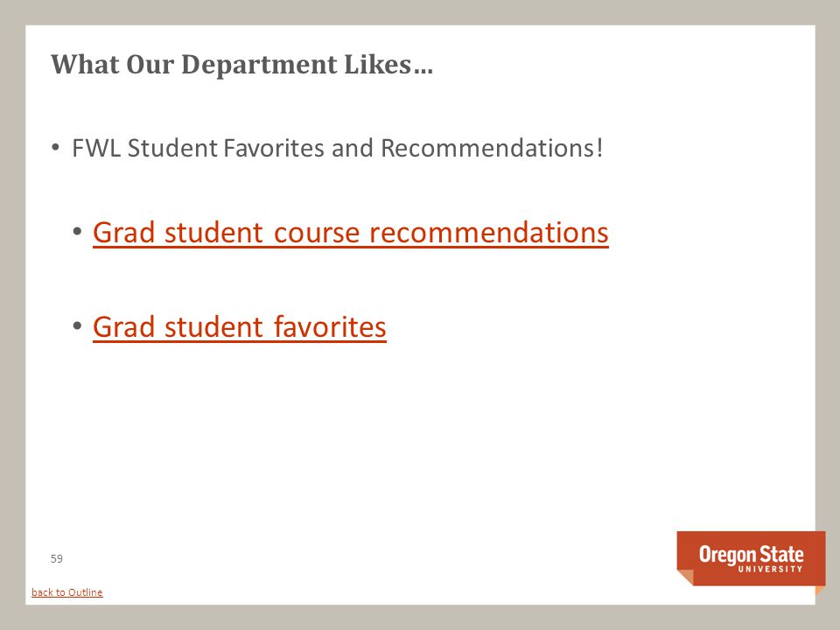Click the word Recommendations! in the gray bullet
The width and height of the screenshot is (840, 630).
(492, 149)
